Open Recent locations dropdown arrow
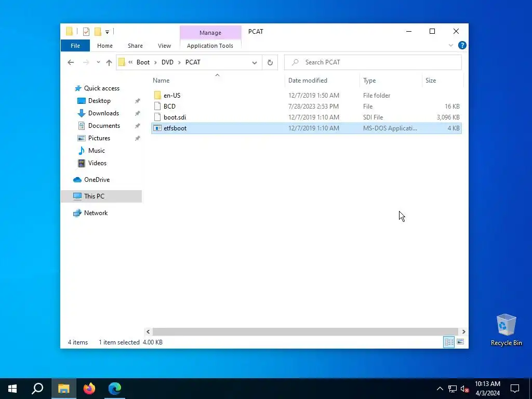 98,62
